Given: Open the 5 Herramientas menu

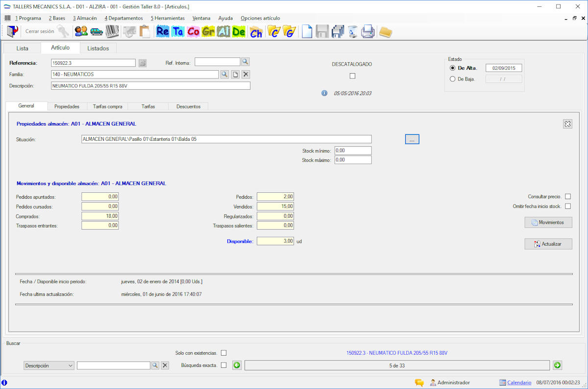Looking at the screenshot, I should tap(168, 18).
